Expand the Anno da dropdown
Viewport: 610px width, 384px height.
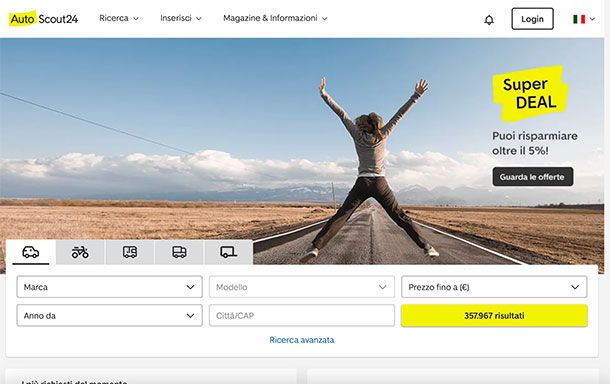pos(109,316)
